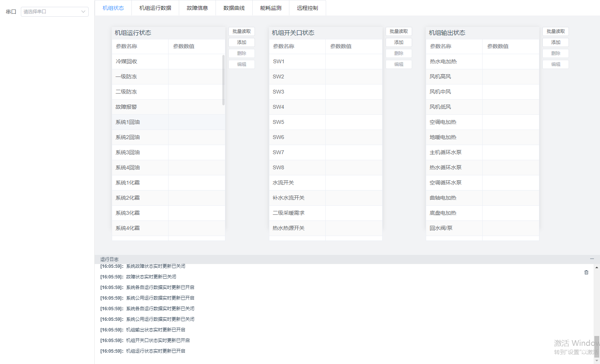Click 批量读取 for 机组输出状态 table
Screen dimensions: 600x364
556,31
